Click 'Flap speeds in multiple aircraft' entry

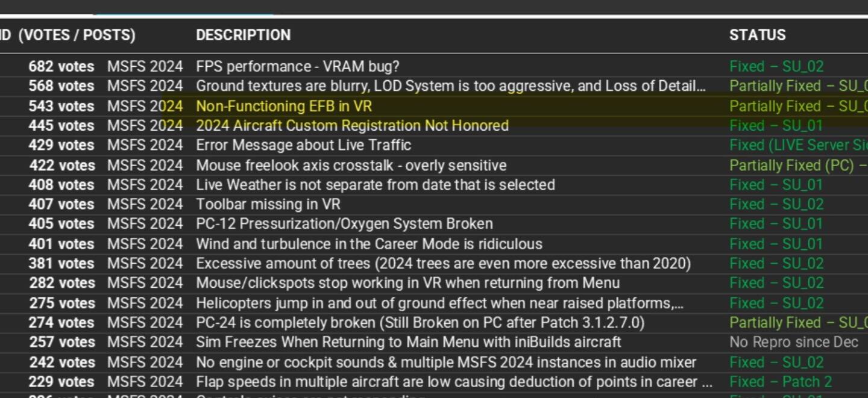pyautogui.click(x=454, y=382)
